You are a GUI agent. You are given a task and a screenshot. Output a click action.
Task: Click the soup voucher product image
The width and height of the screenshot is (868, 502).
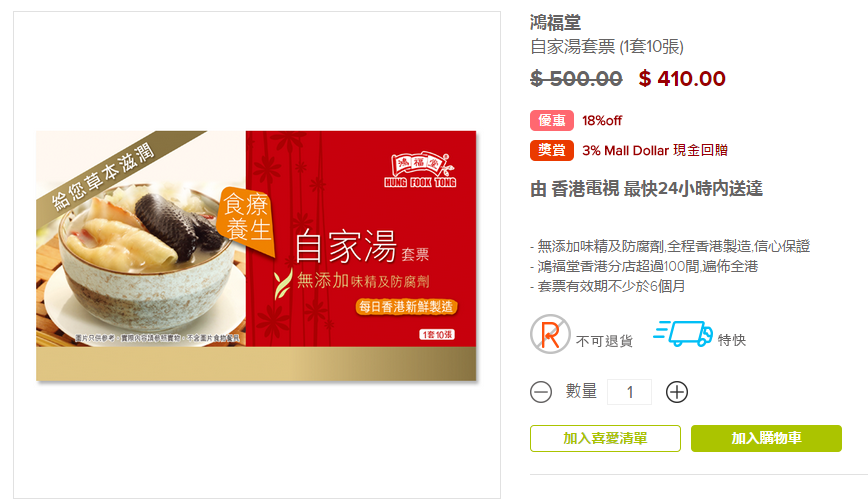[x=256, y=256]
